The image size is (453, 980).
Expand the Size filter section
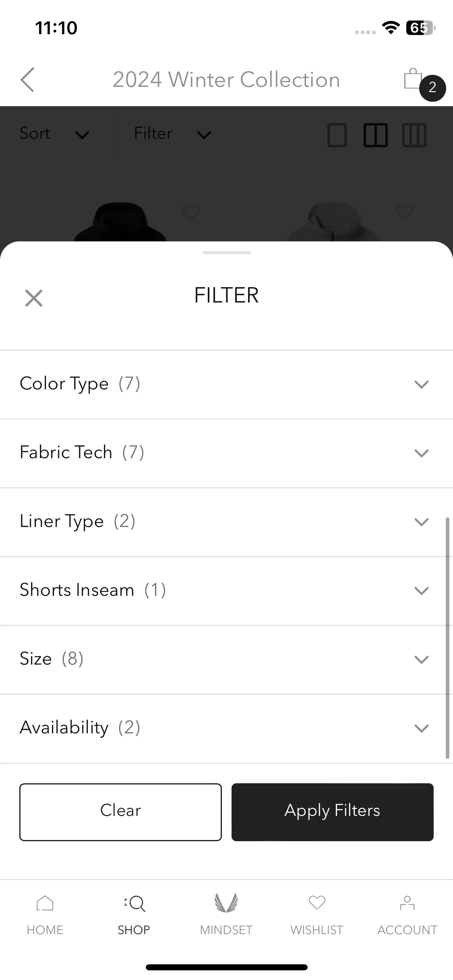pos(226,659)
